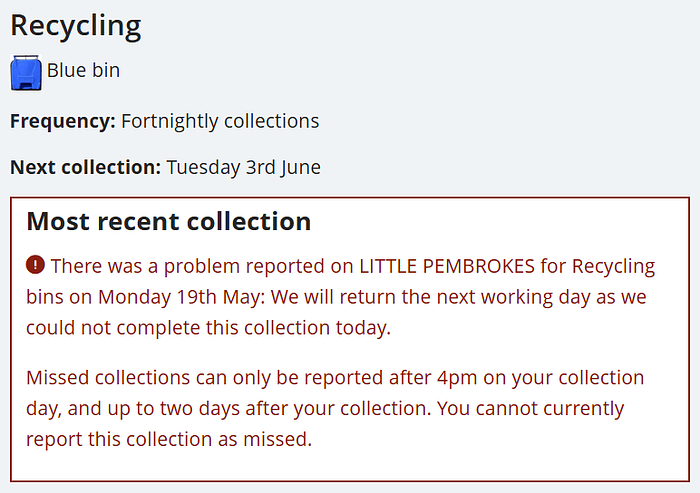Click the red exclamation warning icon
Image resolution: width=700 pixels, height=493 pixels.
click(36, 265)
